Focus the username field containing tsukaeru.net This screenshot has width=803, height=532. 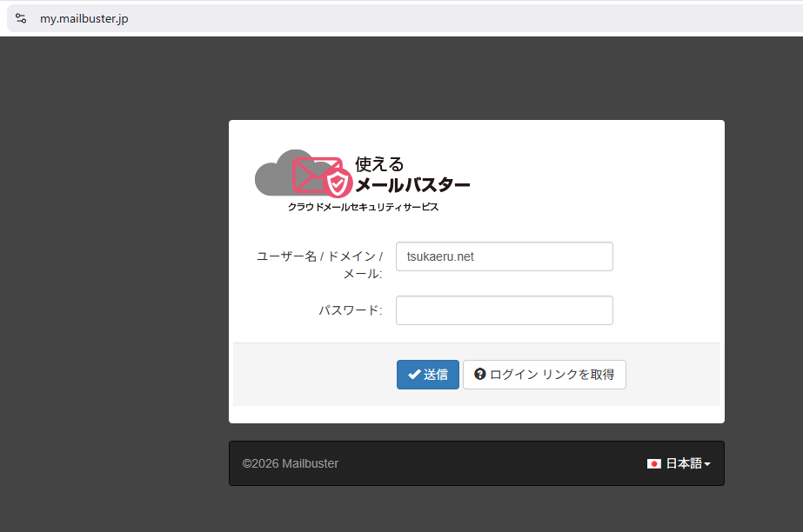504,256
